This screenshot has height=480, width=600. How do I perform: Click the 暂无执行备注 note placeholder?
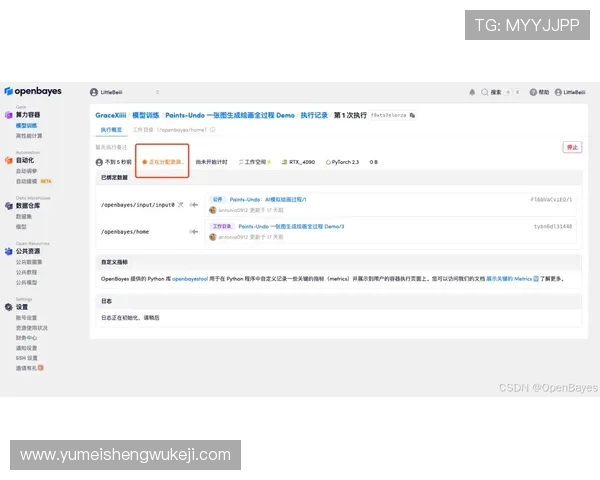tap(111, 147)
